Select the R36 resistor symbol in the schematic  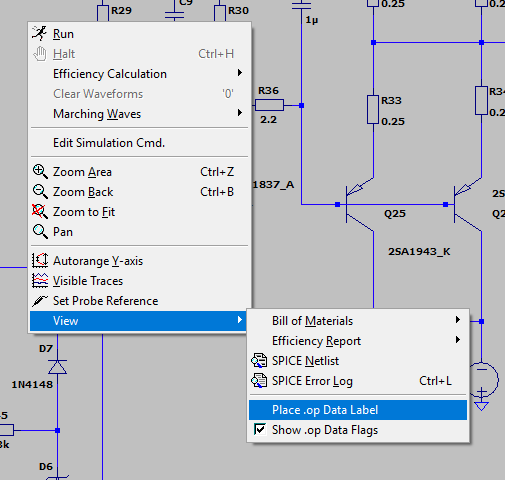coord(269,105)
